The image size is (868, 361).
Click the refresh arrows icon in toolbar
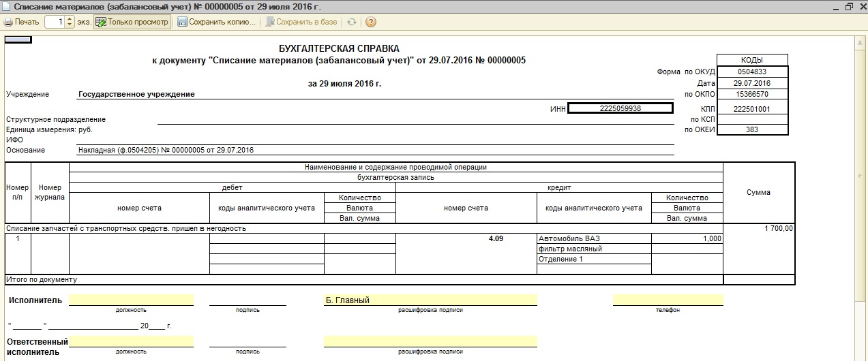click(352, 22)
